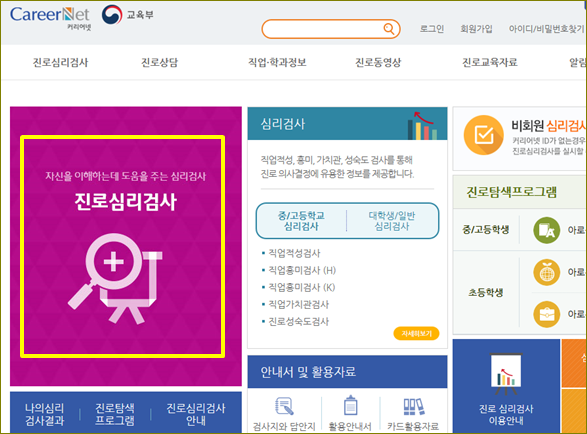Click the 중/고등학생 label
Screen dimensions: 587x434
[x=486, y=229]
